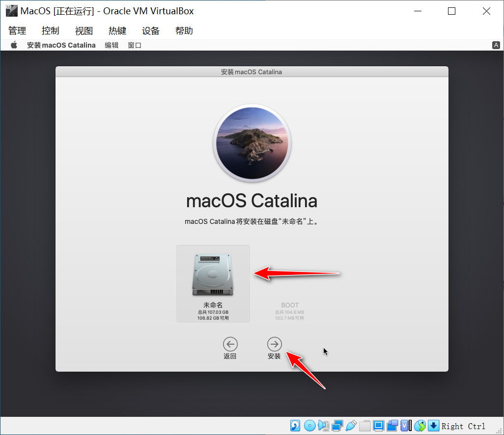Click the installer window title bar
The image size is (504, 435).
click(x=252, y=72)
